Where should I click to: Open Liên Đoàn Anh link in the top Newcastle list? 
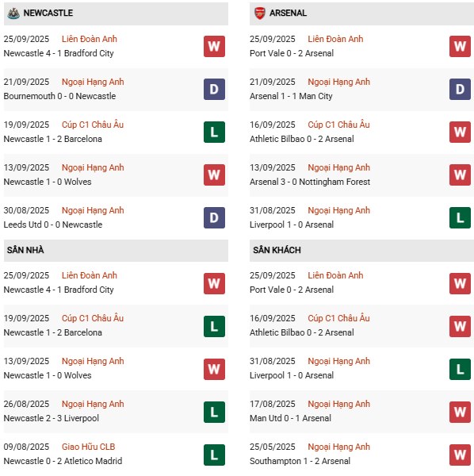[x=89, y=39]
